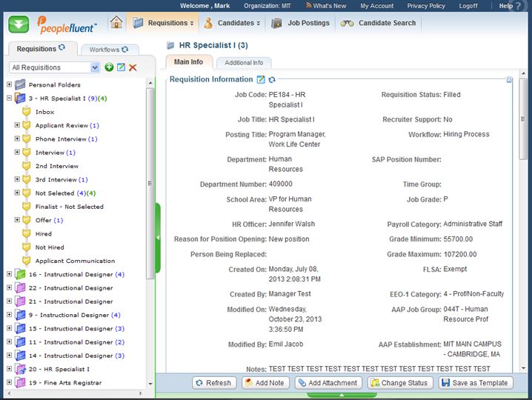Click the Change Status button
Screen dimensions: 532x400
click(398, 383)
